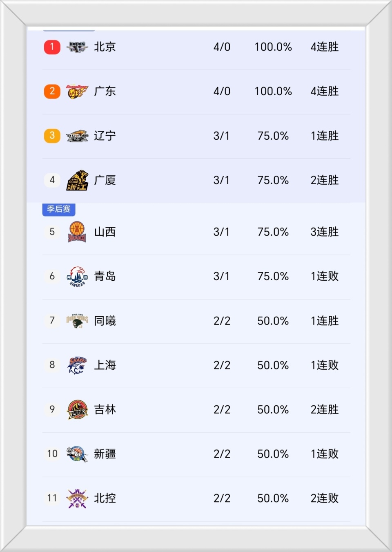392x552 pixels.
Task: Open the Liaoning Leopards team logo
Action: click(x=77, y=136)
